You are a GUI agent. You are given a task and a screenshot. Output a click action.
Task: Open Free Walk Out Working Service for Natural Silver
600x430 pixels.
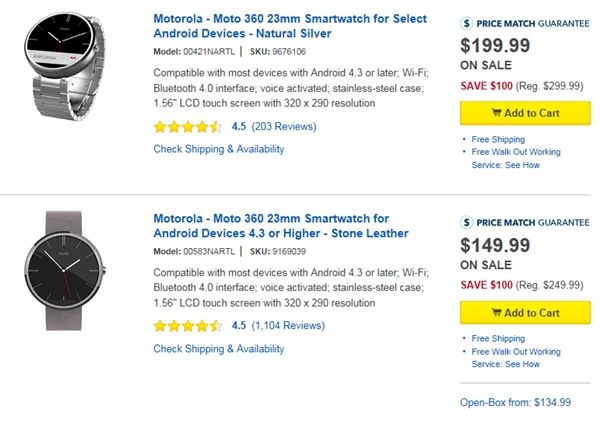click(x=516, y=158)
